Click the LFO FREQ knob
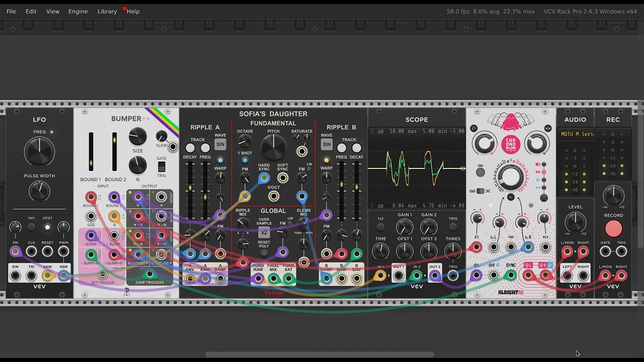The height and width of the screenshot is (362, 644). (39, 151)
